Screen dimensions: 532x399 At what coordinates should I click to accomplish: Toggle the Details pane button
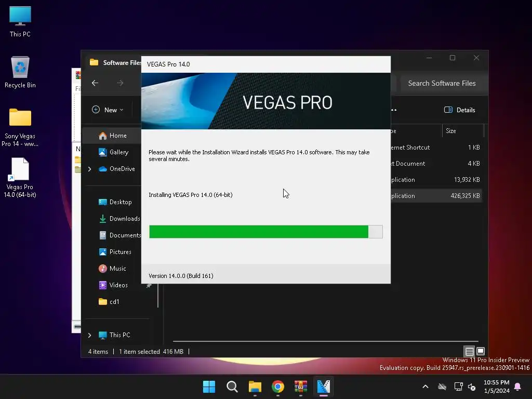tap(460, 110)
